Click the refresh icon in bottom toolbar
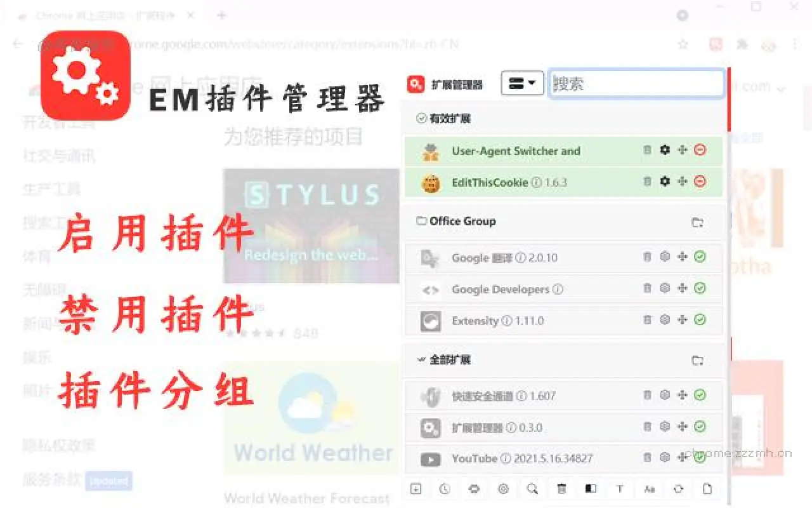Viewport: 812px width, 508px height. tap(678, 489)
